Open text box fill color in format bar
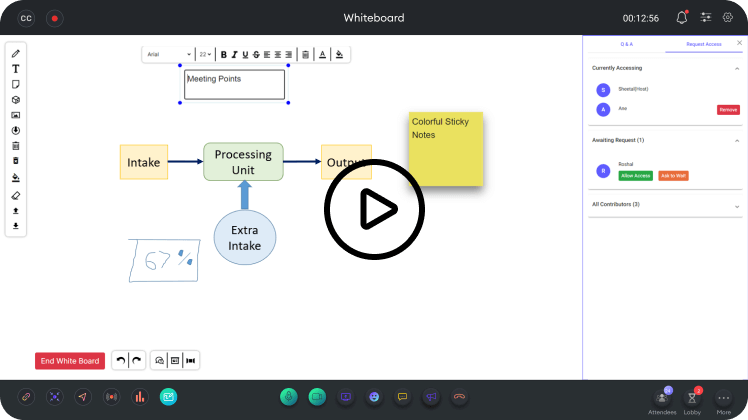Image resolution: width=748 pixels, height=420 pixels. click(339, 55)
